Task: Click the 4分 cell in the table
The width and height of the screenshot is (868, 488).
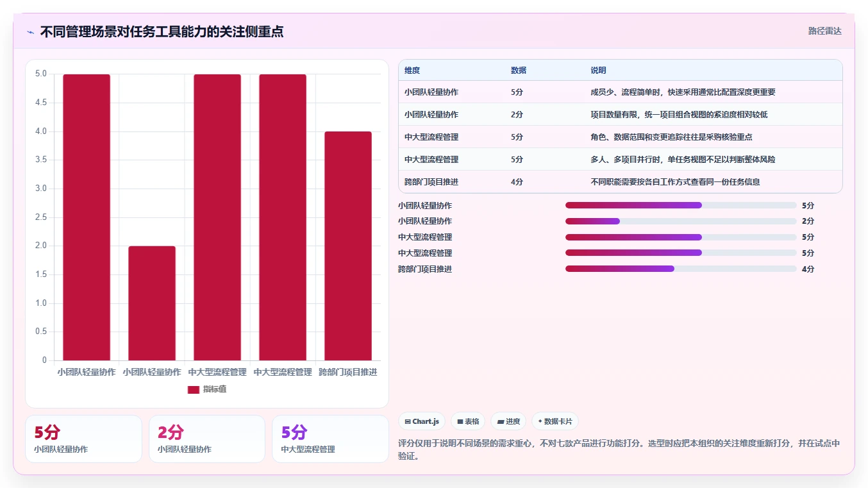Action: coord(517,182)
